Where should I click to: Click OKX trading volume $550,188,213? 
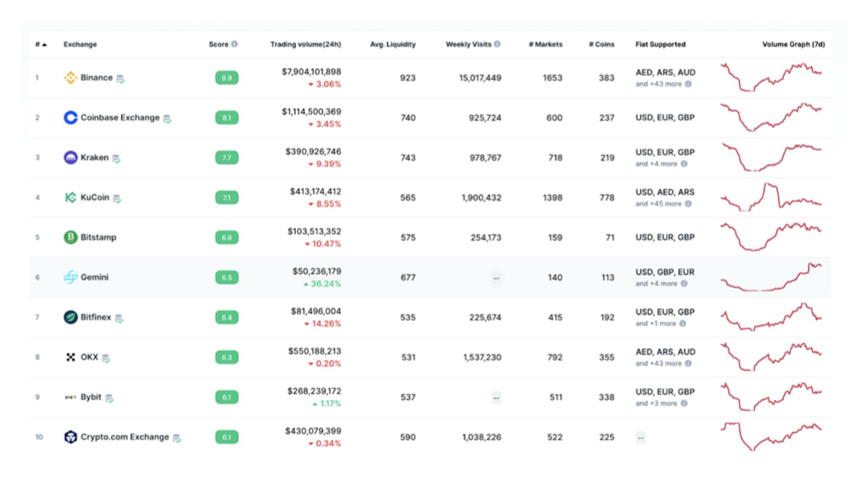(x=314, y=351)
